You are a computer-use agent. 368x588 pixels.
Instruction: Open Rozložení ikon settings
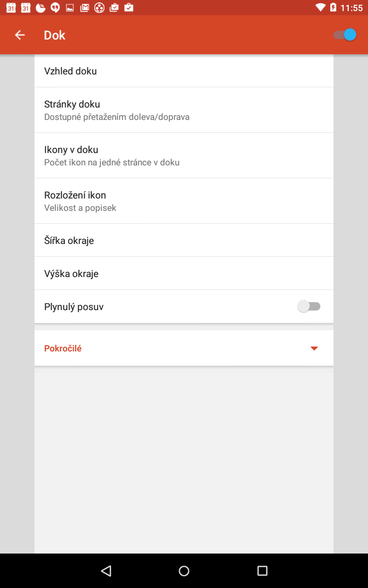184,201
